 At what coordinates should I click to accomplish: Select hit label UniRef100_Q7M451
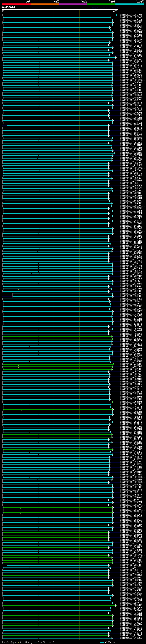[x=131, y=27]
